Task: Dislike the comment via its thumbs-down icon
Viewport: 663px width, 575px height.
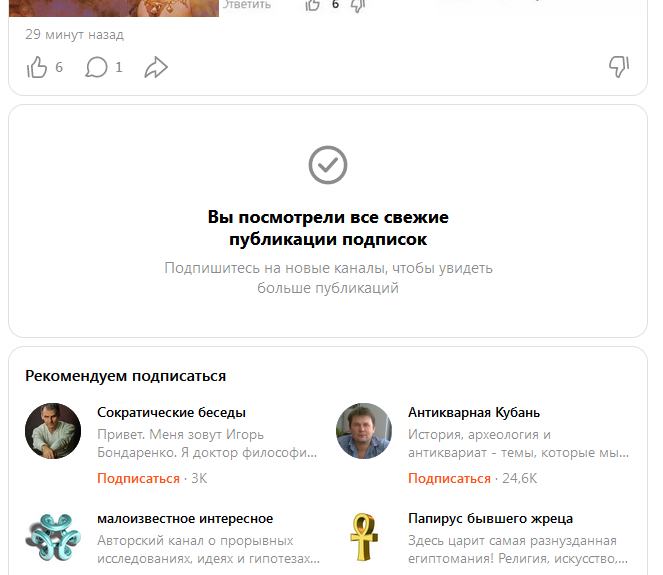Action: coord(357,5)
